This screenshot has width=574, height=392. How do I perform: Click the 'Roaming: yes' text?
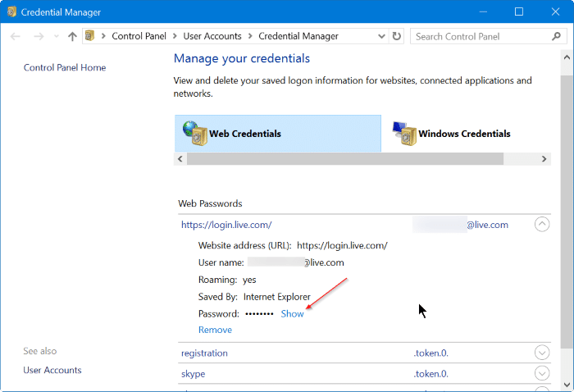(227, 280)
